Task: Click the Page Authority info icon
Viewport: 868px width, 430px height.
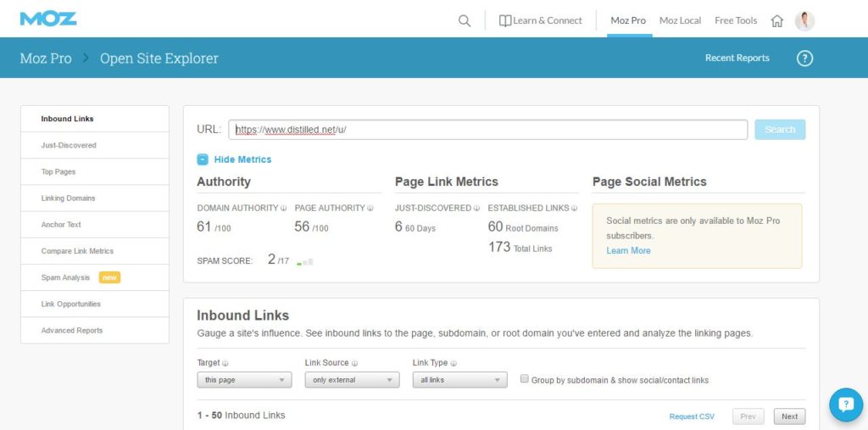Action: click(x=370, y=209)
